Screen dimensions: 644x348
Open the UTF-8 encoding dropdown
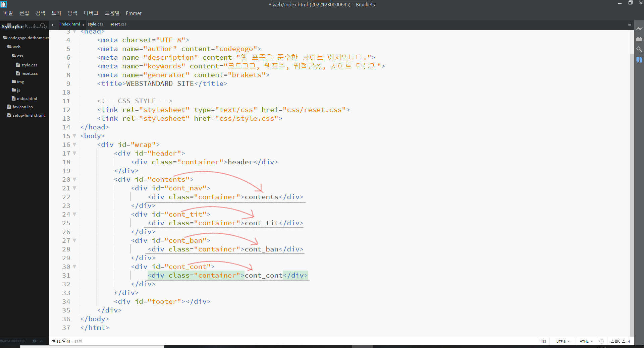point(563,341)
